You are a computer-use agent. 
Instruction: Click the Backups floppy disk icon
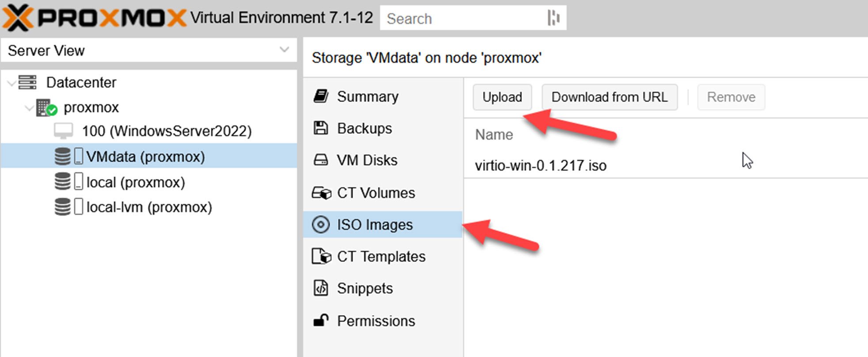click(x=320, y=128)
